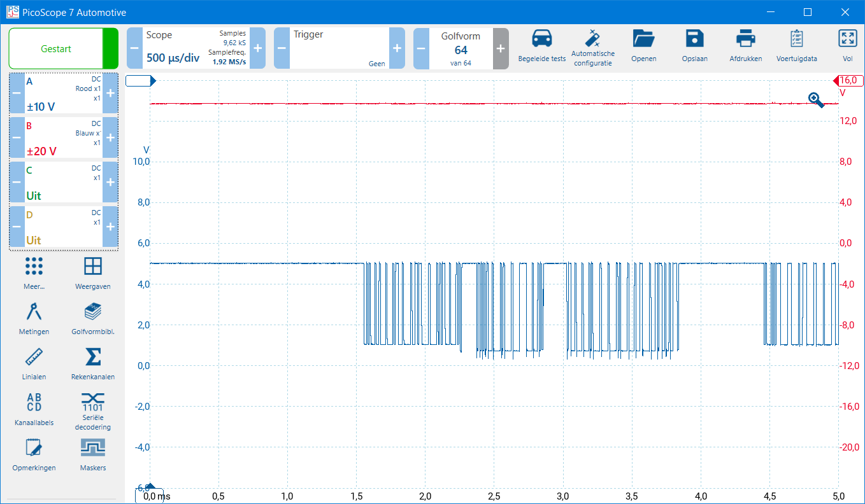Open Kanaallabels tool
Screen dimensions: 865x504
[x=34, y=402]
